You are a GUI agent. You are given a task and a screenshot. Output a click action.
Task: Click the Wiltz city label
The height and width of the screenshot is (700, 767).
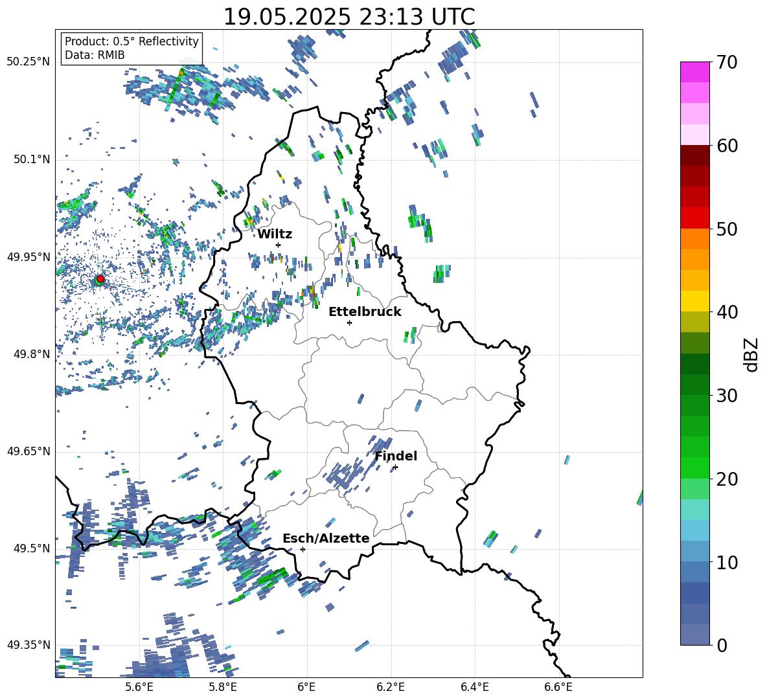click(275, 234)
